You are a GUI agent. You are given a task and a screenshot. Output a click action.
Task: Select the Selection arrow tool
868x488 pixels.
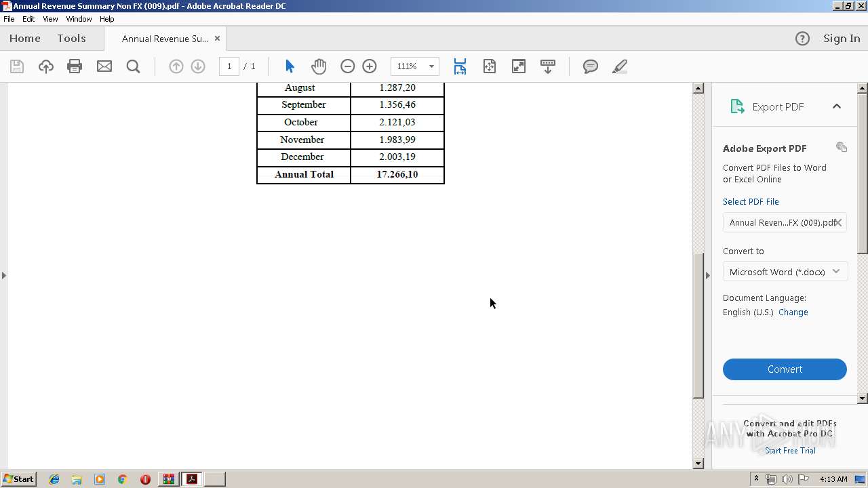(290, 66)
